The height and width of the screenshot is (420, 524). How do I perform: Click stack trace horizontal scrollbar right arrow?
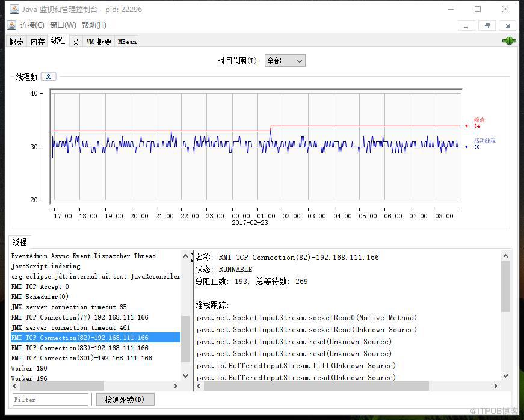point(495,386)
